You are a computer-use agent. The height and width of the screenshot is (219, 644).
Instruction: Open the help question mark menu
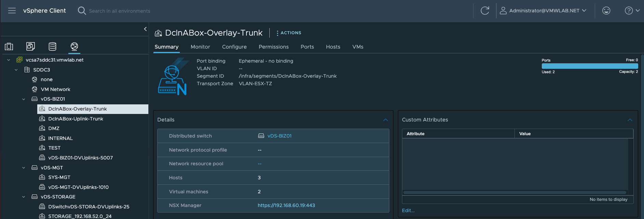[632, 11]
